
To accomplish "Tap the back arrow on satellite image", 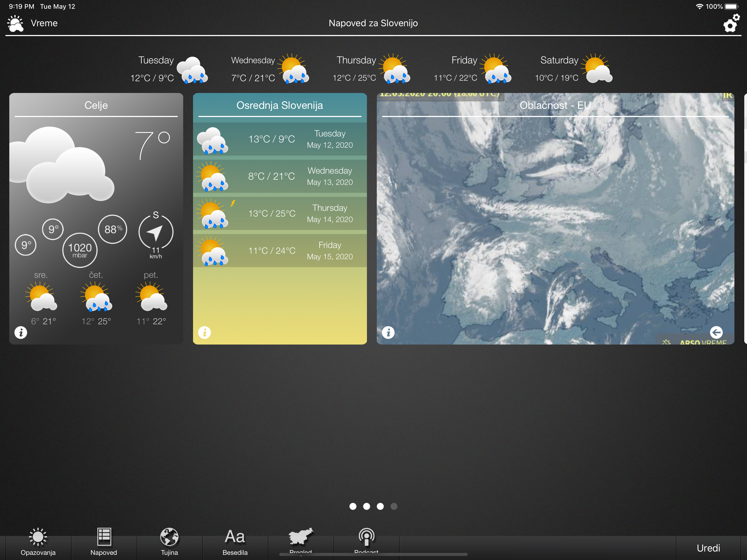I will click(716, 332).
